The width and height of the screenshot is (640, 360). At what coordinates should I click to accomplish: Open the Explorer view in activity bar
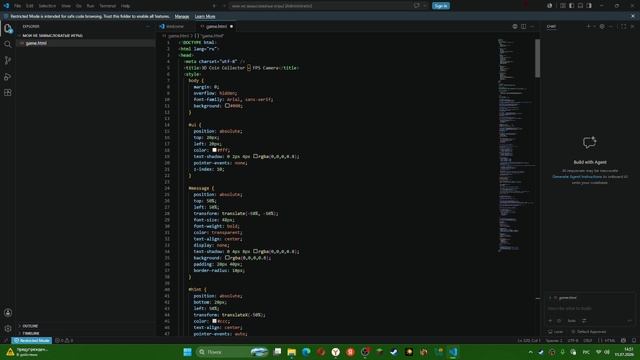(8, 28)
